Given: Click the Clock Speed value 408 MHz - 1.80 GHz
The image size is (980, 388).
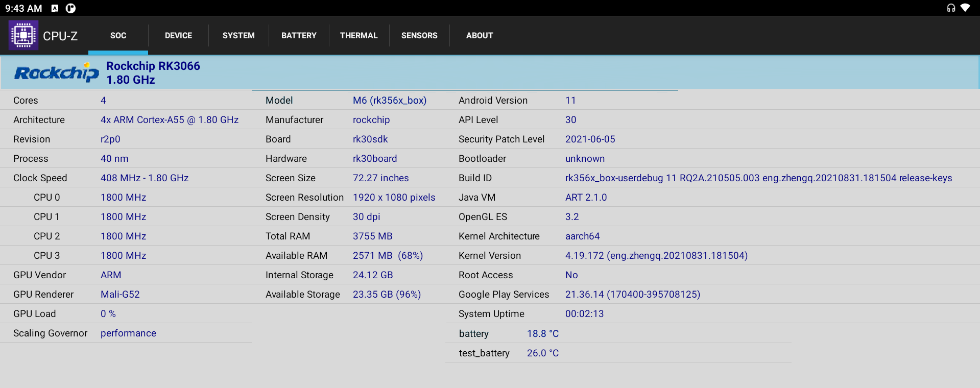Looking at the screenshot, I should 145,178.
